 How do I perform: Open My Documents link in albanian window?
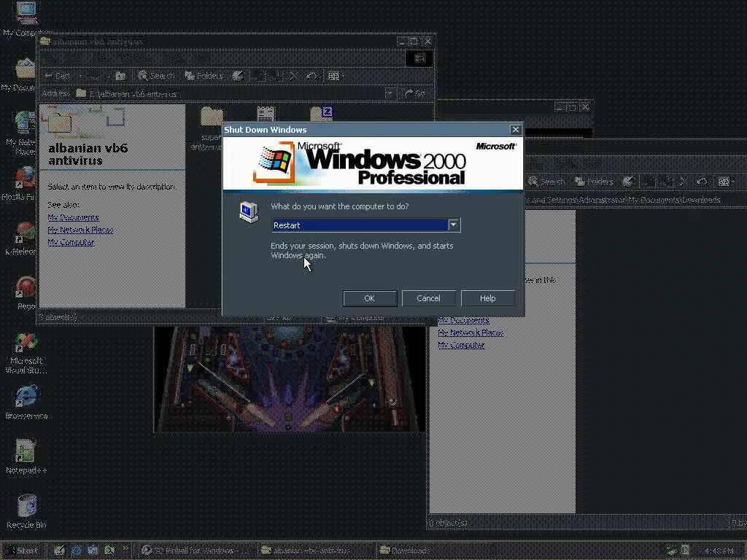coord(74,217)
